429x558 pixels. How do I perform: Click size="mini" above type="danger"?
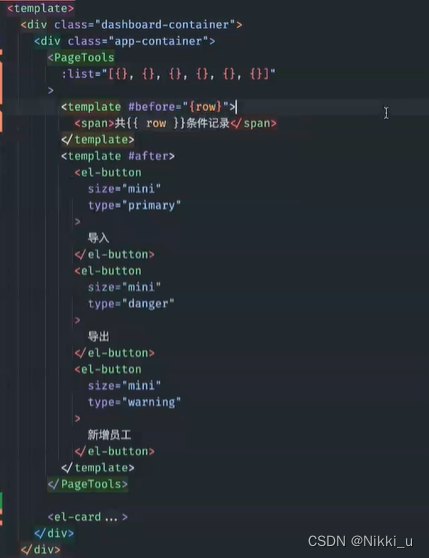click(125, 287)
